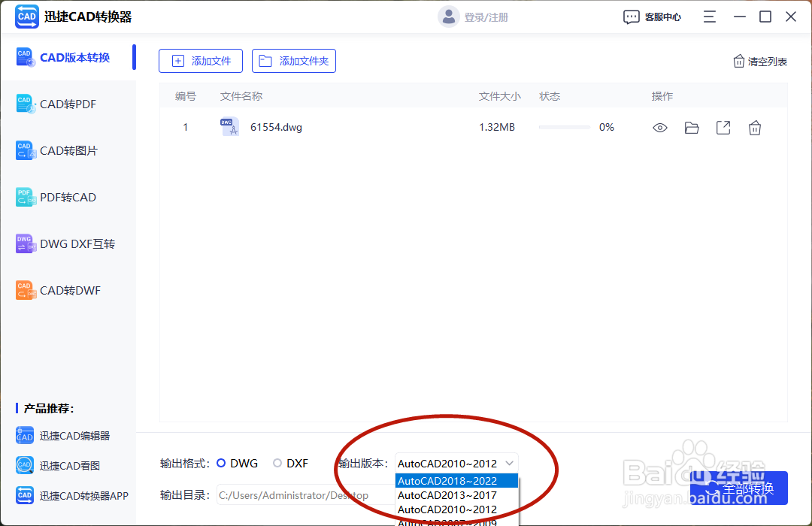Delete 61554.dwg with the trash icon
Viewport: 812px width, 526px height.
coord(755,128)
